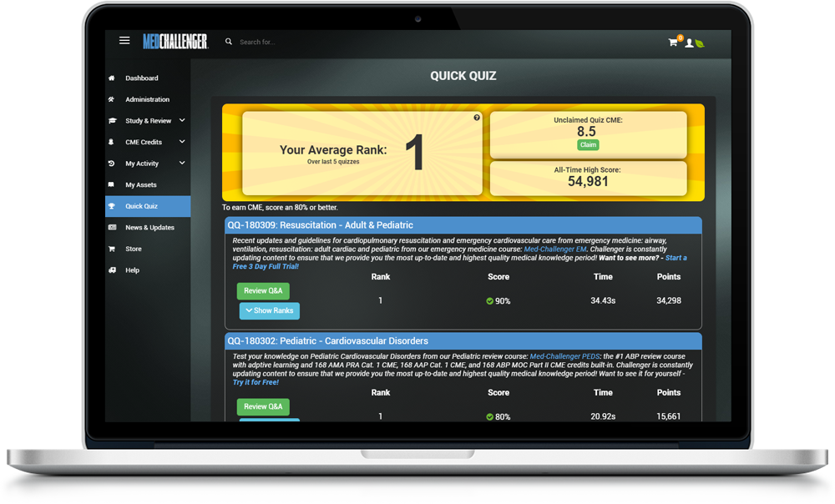Click the 15,661 points value
835x504 pixels.
[x=669, y=416]
